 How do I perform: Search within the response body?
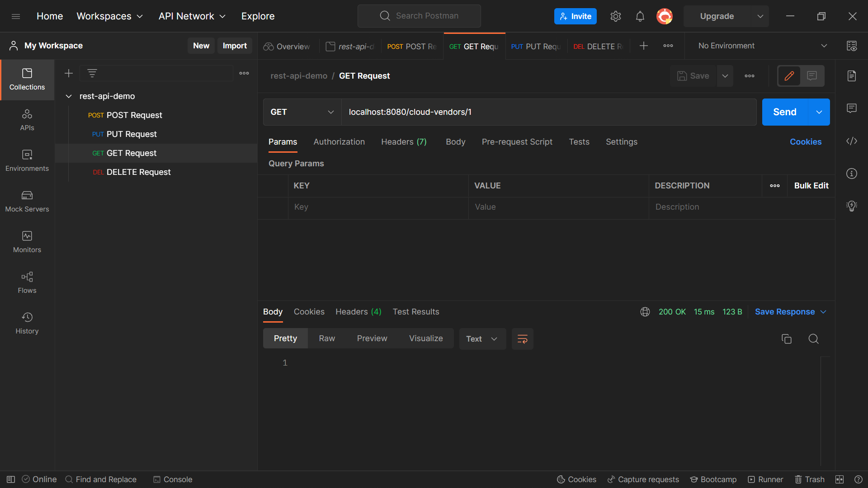coord(813,338)
